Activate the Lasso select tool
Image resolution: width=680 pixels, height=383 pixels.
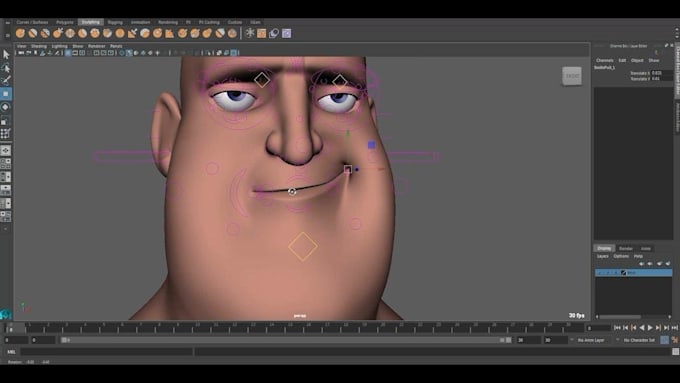click(x=6, y=68)
